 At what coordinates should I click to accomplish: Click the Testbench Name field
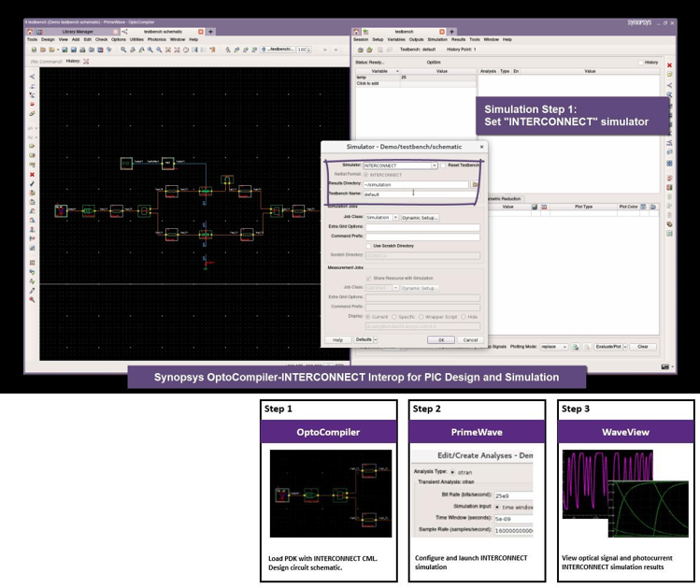tap(421, 194)
